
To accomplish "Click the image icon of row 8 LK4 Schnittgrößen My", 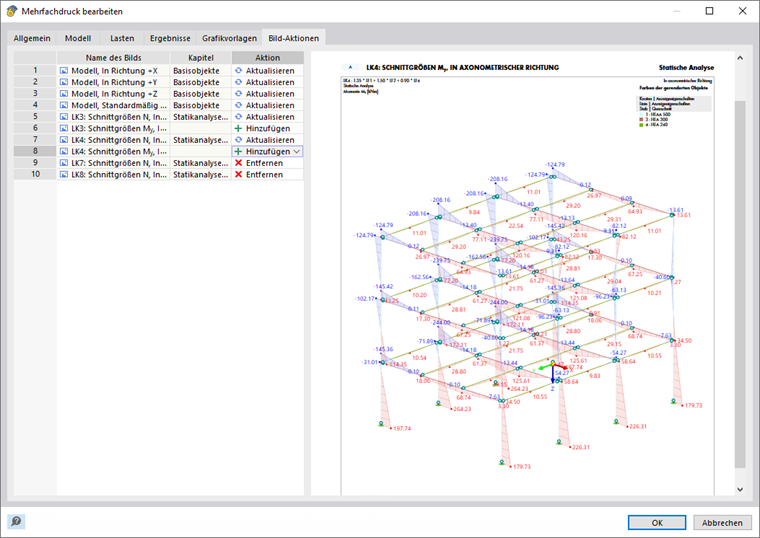I will click(64, 151).
